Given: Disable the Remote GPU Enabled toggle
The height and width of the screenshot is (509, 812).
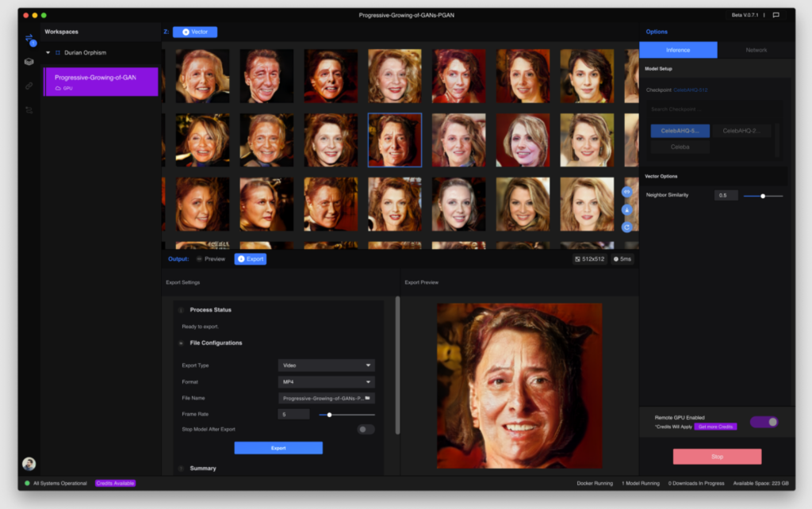Looking at the screenshot, I should click(x=764, y=422).
